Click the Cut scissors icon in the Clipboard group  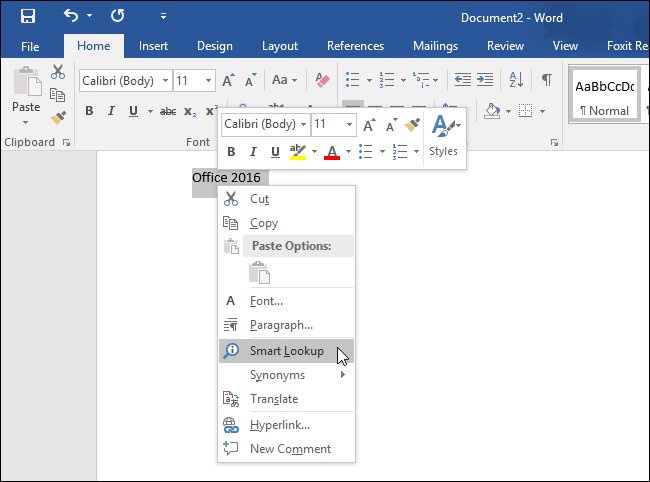[58, 72]
